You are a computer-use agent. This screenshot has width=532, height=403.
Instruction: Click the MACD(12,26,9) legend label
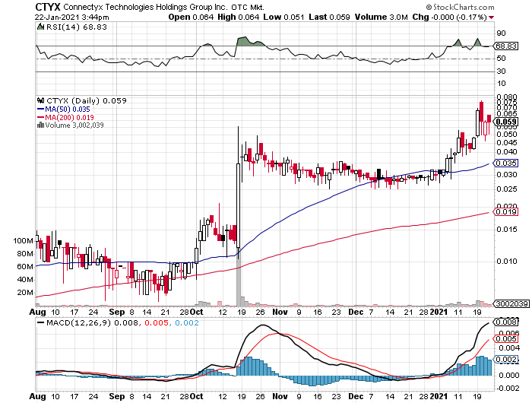[x=78, y=322]
